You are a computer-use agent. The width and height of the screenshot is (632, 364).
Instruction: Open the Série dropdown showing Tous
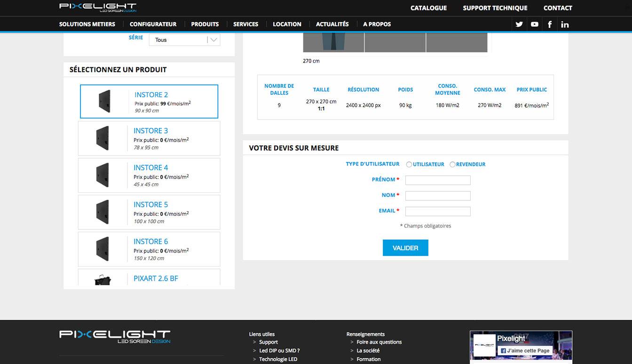click(184, 40)
